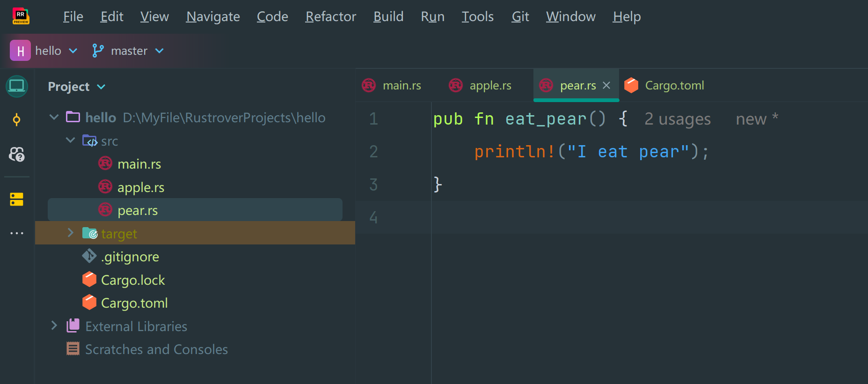Open the Git menu

coord(520,16)
